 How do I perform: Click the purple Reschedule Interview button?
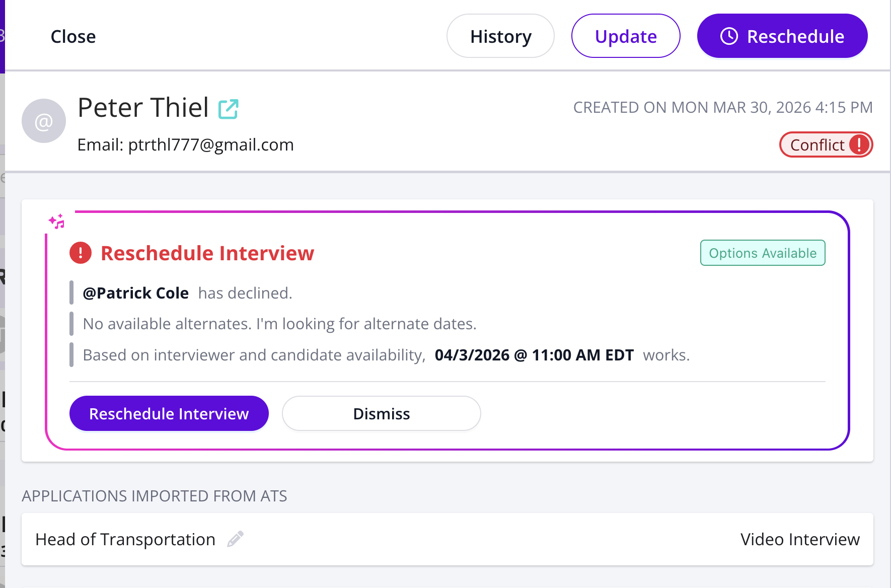pyautogui.click(x=169, y=413)
